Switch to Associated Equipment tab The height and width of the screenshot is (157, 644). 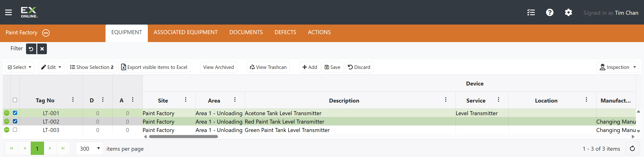(186, 32)
